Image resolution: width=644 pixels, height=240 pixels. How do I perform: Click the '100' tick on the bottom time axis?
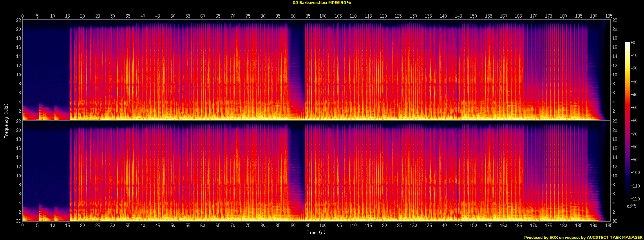click(x=323, y=225)
